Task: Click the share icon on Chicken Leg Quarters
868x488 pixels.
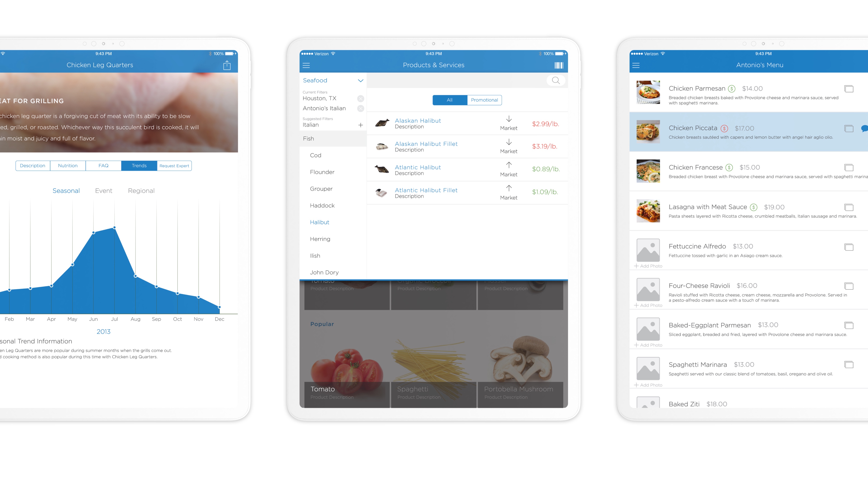Action: pos(227,65)
